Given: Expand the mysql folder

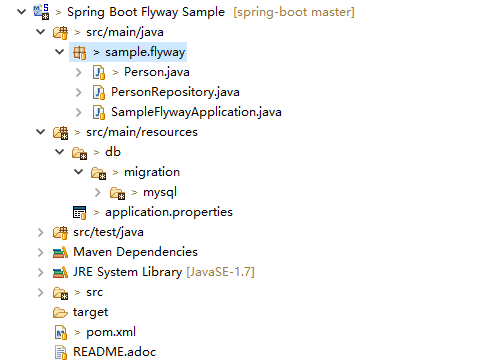Looking at the screenshot, I should click(x=98, y=192).
